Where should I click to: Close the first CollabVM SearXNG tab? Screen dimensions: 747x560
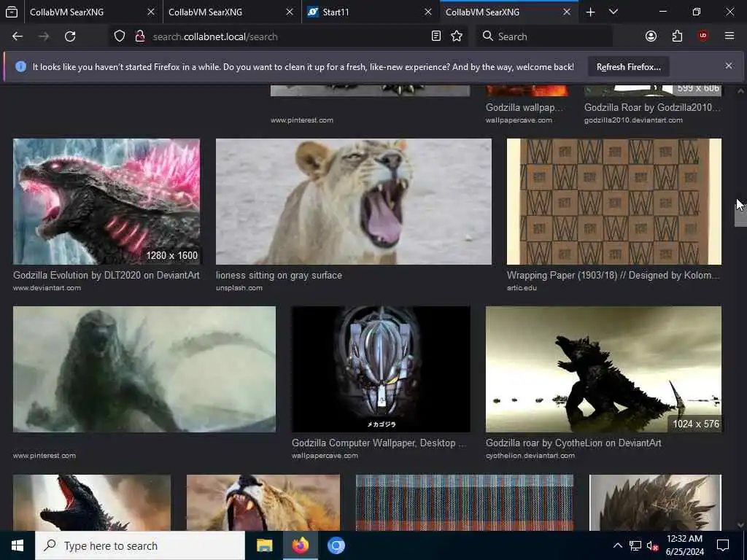click(x=150, y=12)
